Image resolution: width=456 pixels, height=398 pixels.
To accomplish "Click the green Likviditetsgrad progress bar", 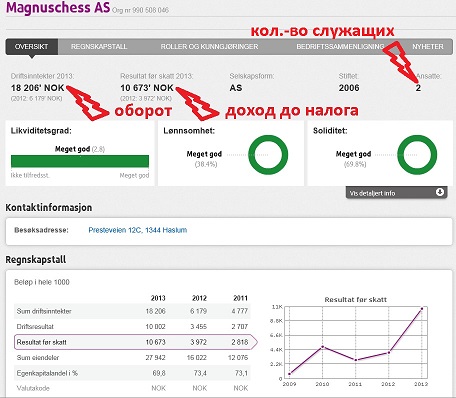I will tap(80, 161).
